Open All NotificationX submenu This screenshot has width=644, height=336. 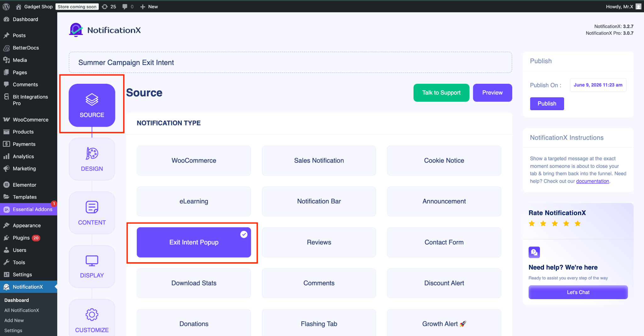point(22,310)
